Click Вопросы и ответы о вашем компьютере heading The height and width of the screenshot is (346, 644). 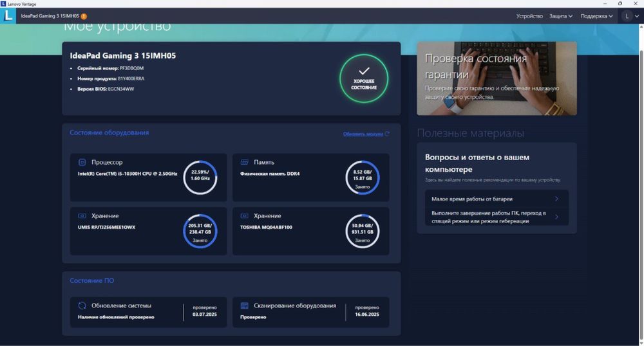477,163
